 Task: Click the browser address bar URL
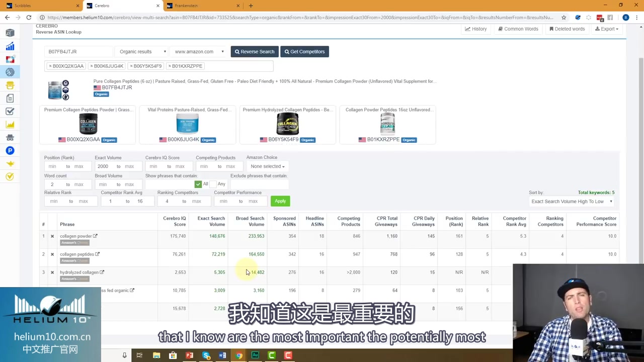pos(300,18)
